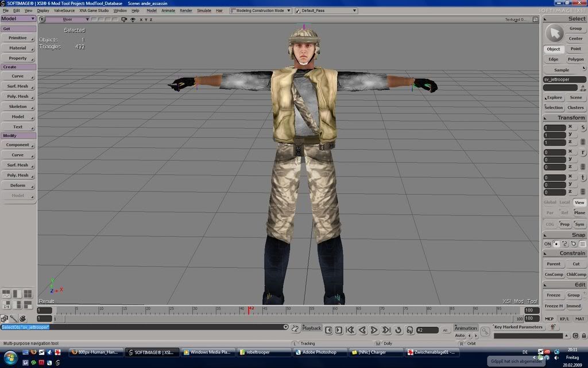This screenshot has width=588, height=368.
Task: Open Deform menu
Action: pyautogui.click(x=18, y=186)
